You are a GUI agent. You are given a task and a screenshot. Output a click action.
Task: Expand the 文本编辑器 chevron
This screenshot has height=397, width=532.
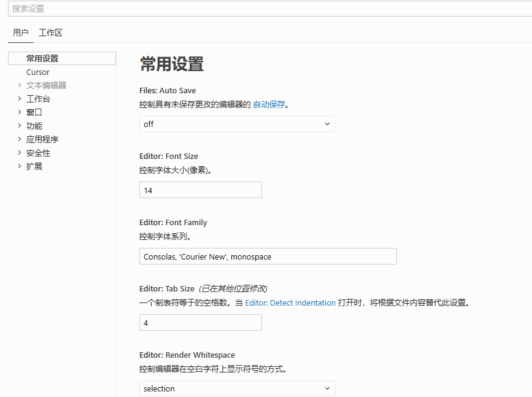20,85
